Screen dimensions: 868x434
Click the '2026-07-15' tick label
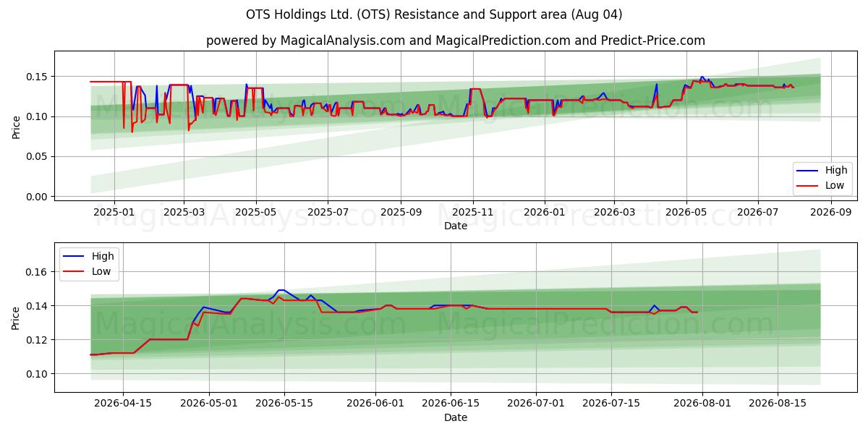[613, 404]
